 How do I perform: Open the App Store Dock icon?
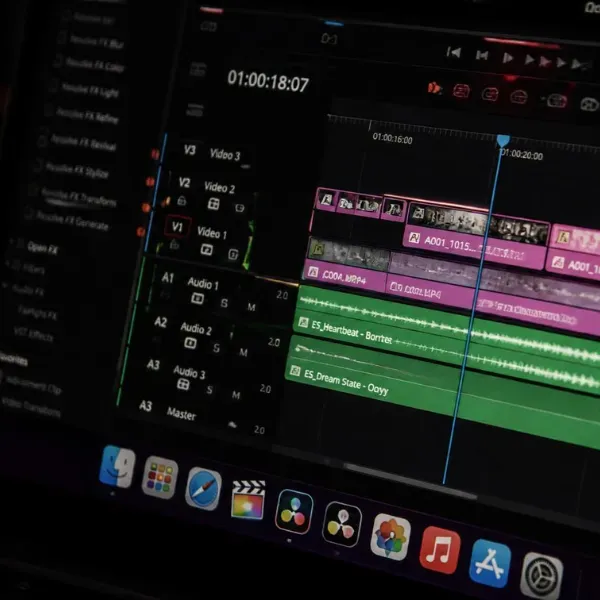tap(490, 563)
